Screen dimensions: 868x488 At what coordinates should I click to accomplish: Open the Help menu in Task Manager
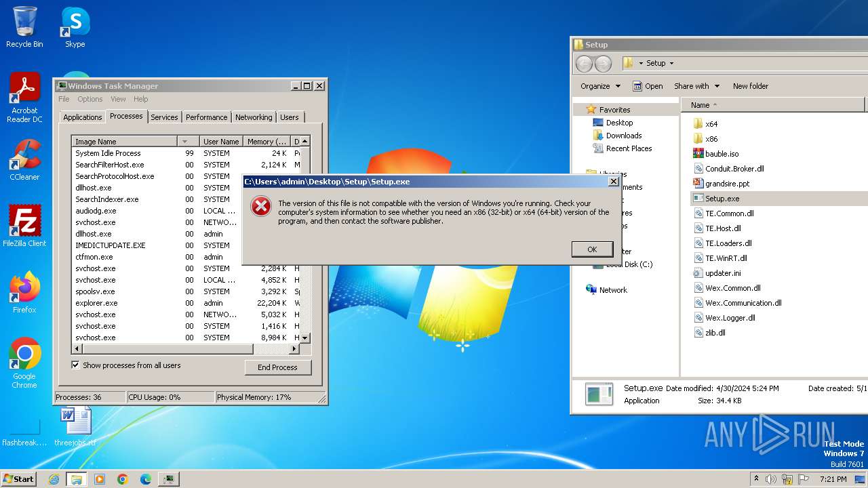[140, 99]
